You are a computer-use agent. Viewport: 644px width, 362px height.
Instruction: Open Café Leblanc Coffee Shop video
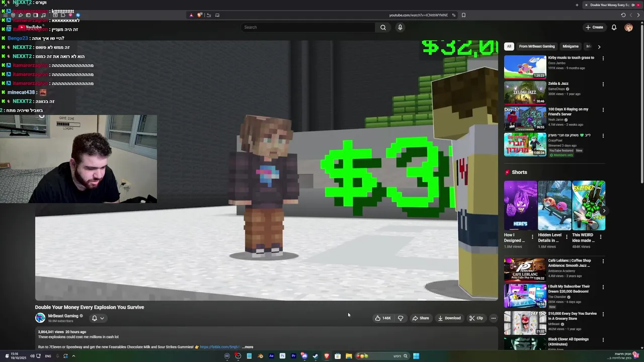tap(525, 269)
